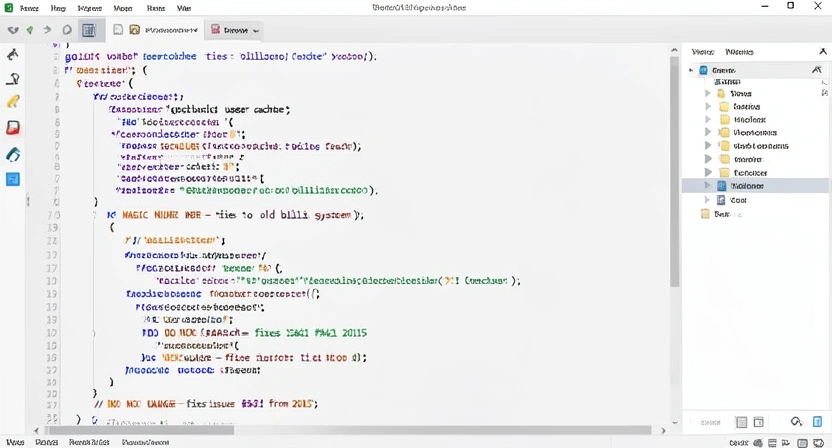
Task: Click the first square icon at the right panel bottom
Action: click(741, 423)
